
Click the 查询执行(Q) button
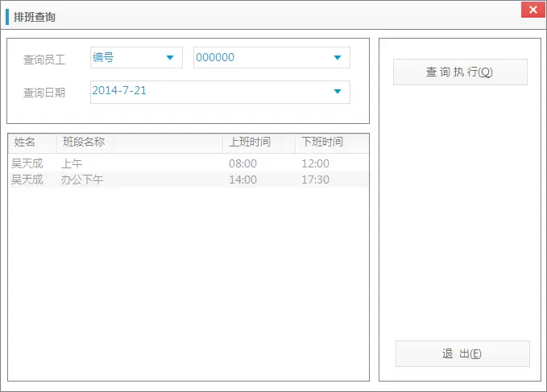(459, 72)
